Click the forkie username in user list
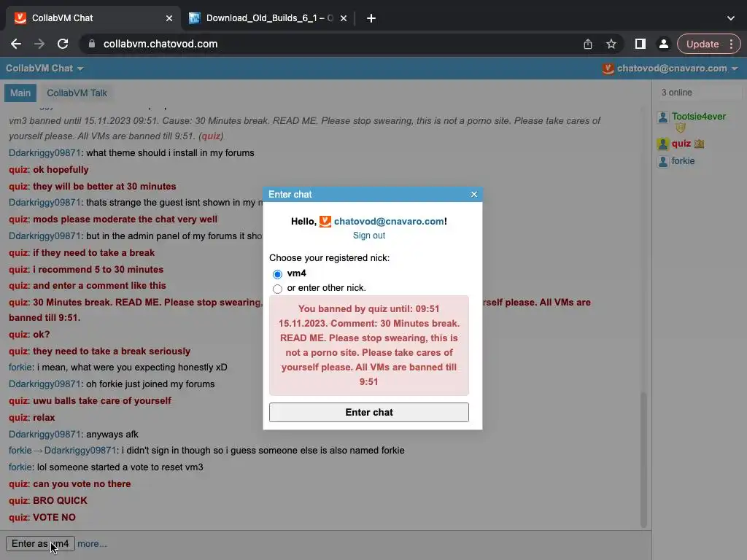The width and height of the screenshot is (747, 560). pyautogui.click(x=683, y=161)
